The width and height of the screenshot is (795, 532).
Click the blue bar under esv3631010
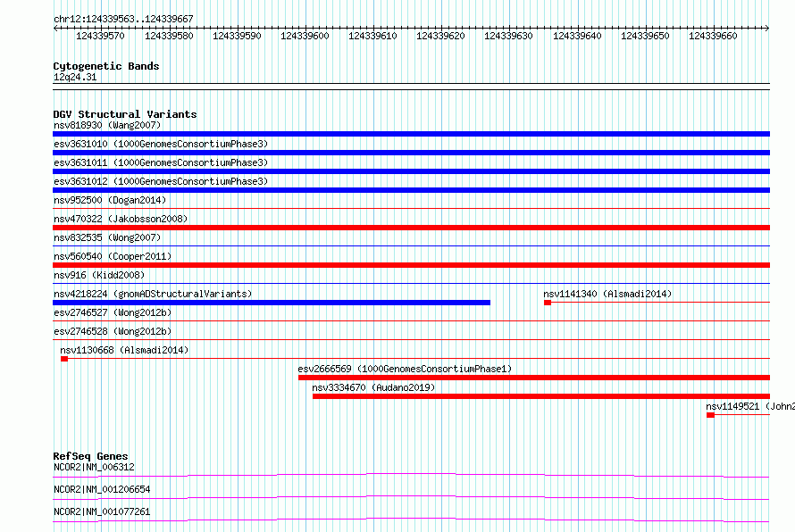coord(411,153)
